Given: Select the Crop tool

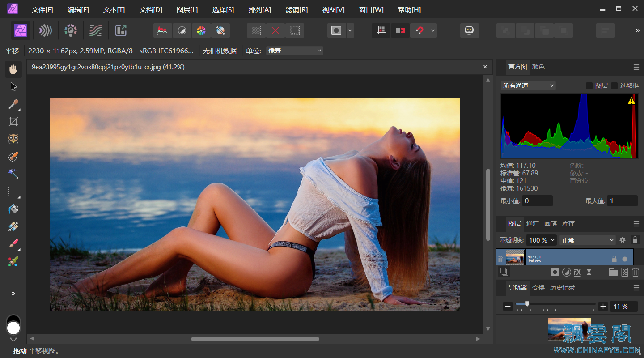Looking at the screenshot, I should (x=13, y=122).
